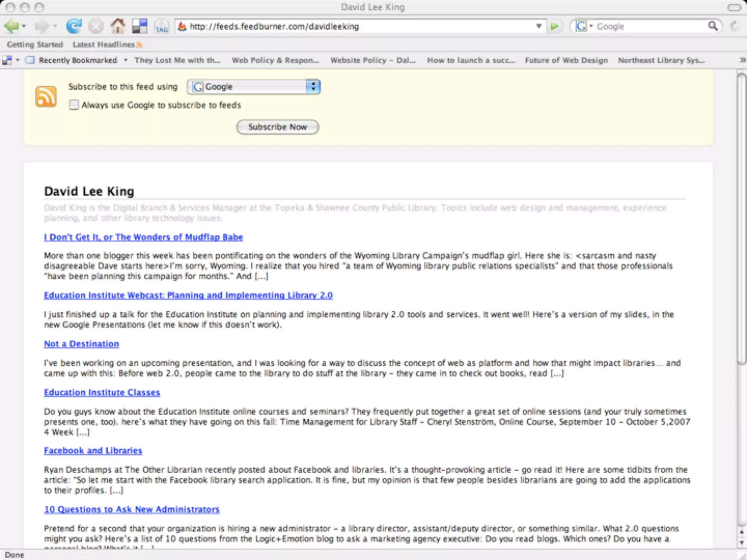747x560 pixels.
Task: Open the Recently Bookmarked bookmarks menu
Action: pos(78,60)
